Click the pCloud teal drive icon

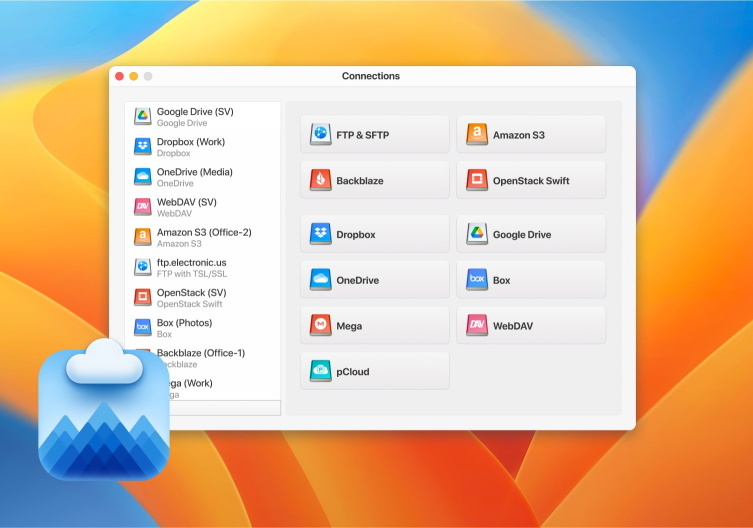tap(320, 371)
